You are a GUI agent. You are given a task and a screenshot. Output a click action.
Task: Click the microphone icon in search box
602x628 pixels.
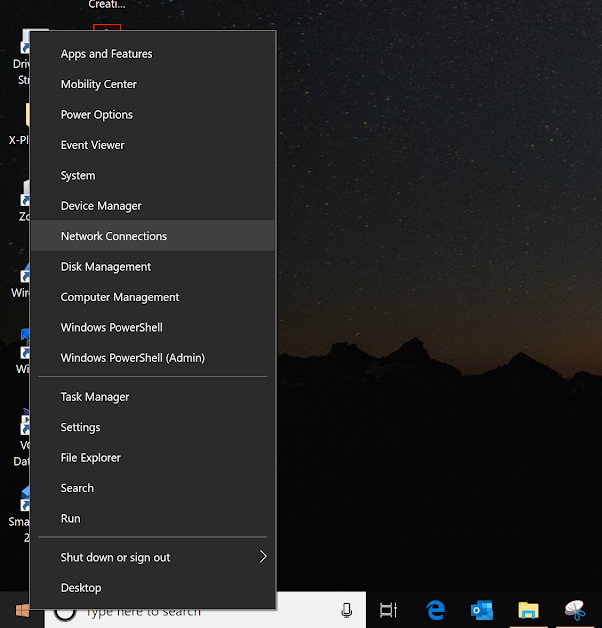coord(347,610)
